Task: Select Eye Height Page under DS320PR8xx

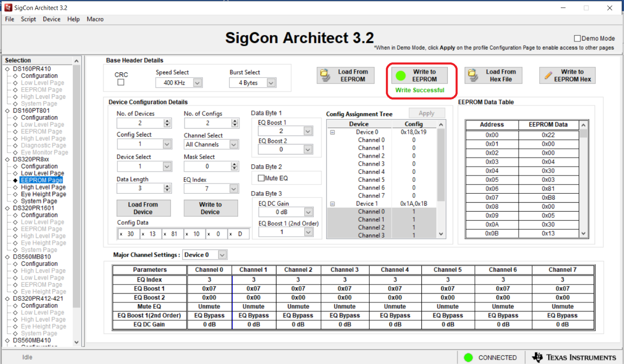Action: [43, 194]
